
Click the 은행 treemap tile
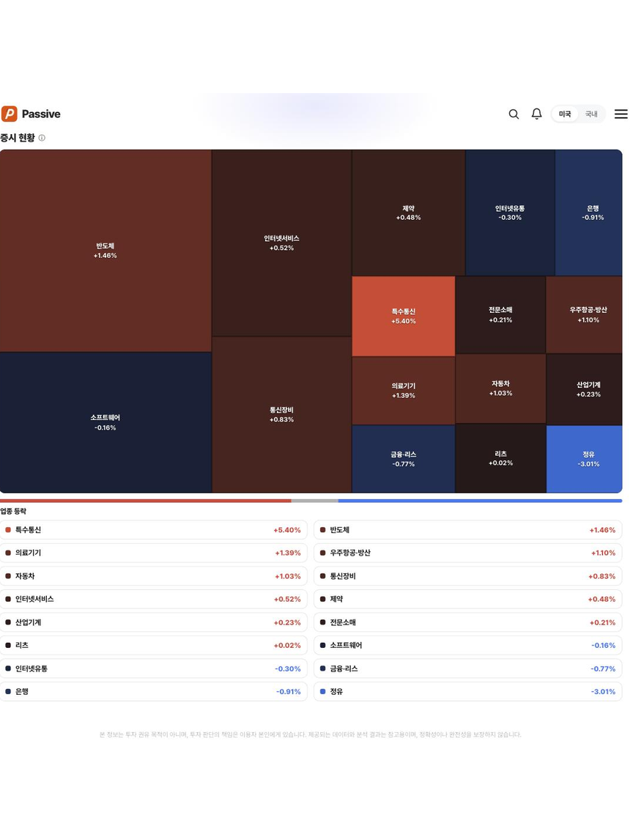[589, 213]
